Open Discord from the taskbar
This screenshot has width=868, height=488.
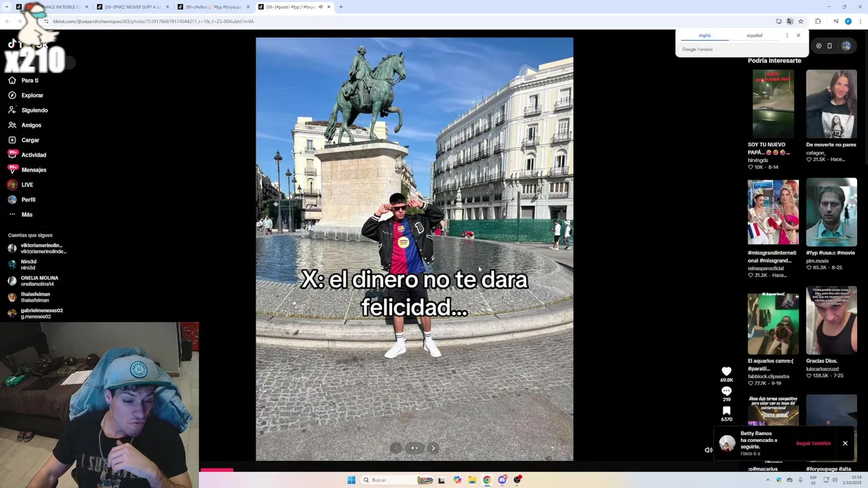[502, 480]
